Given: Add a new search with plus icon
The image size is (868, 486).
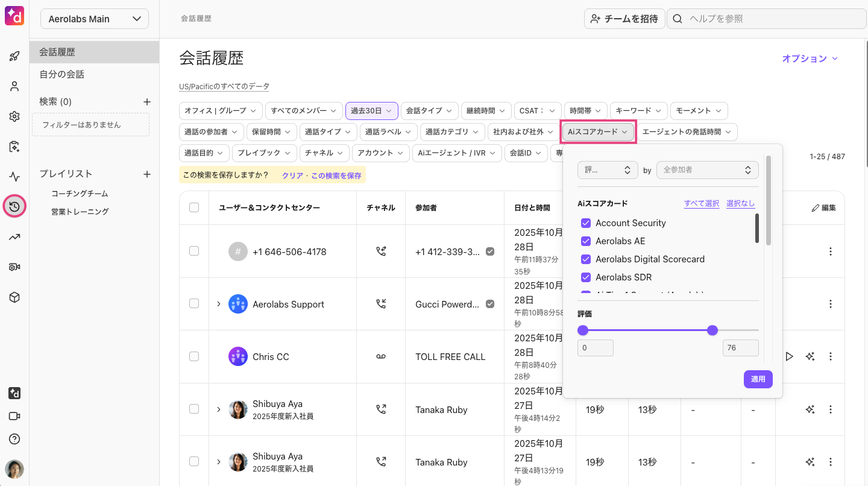Looking at the screenshot, I should tap(146, 102).
